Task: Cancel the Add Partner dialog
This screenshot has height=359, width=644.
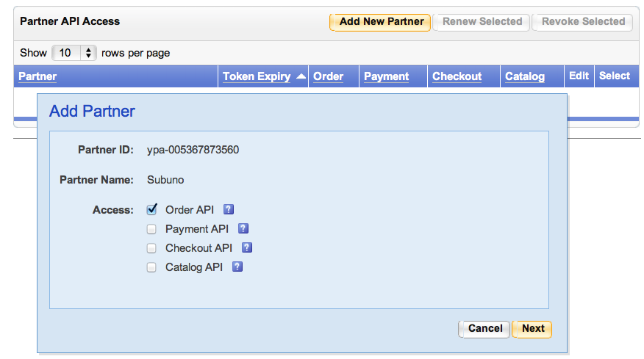Action: tap(485, 329)
